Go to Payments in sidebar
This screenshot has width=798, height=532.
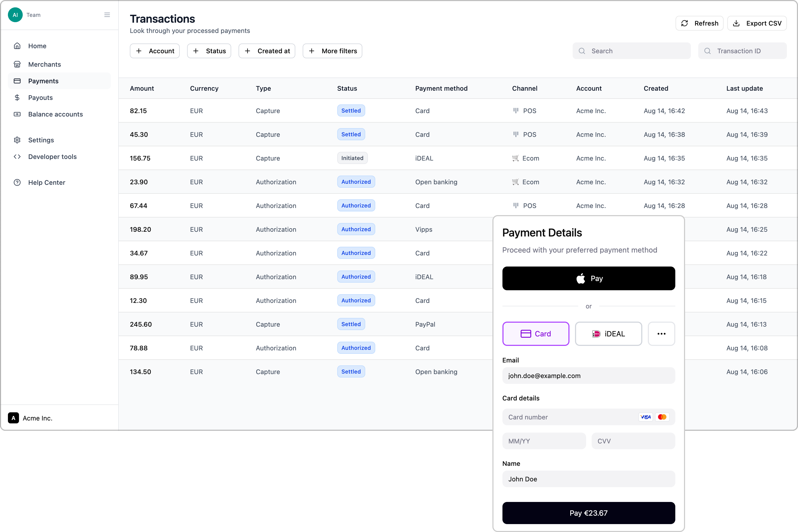pyautogui.click(x=44, y=81)
